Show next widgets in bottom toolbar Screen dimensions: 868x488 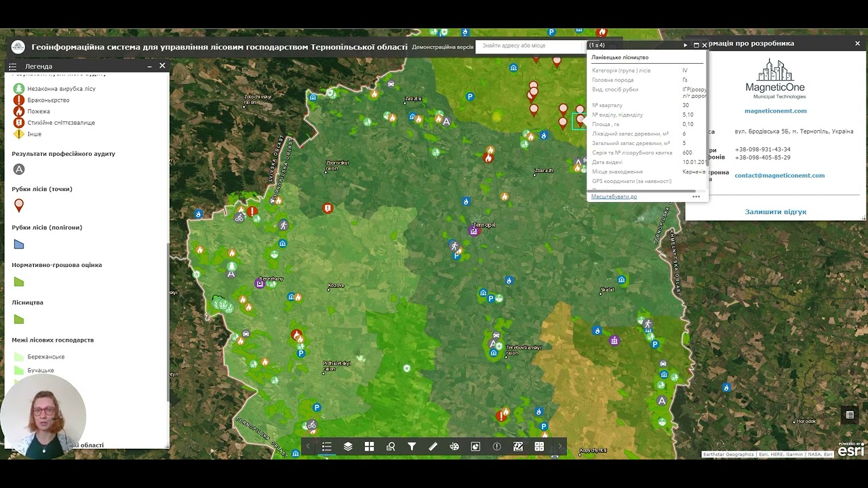(x=559, y=447)
